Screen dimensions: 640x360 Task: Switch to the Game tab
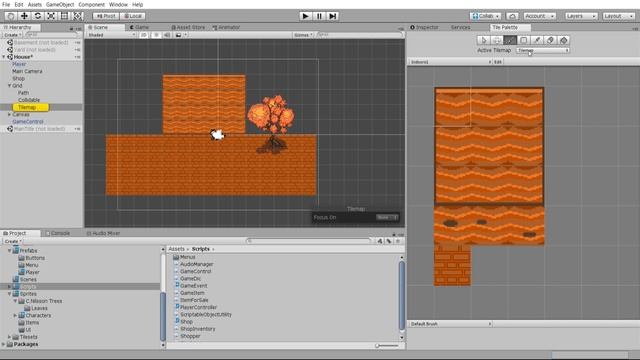pos(140,27)
